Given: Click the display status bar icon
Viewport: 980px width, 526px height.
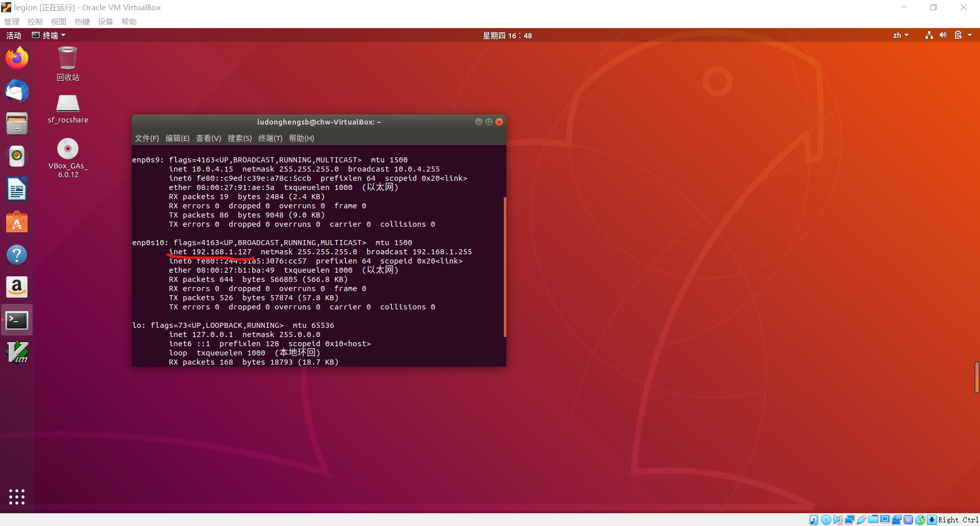Looking at the screenshot, I should click(x=885, y=519).
